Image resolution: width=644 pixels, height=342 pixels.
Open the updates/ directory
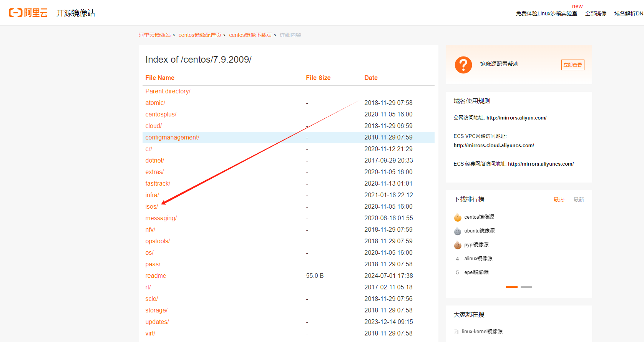coord(157,322)
